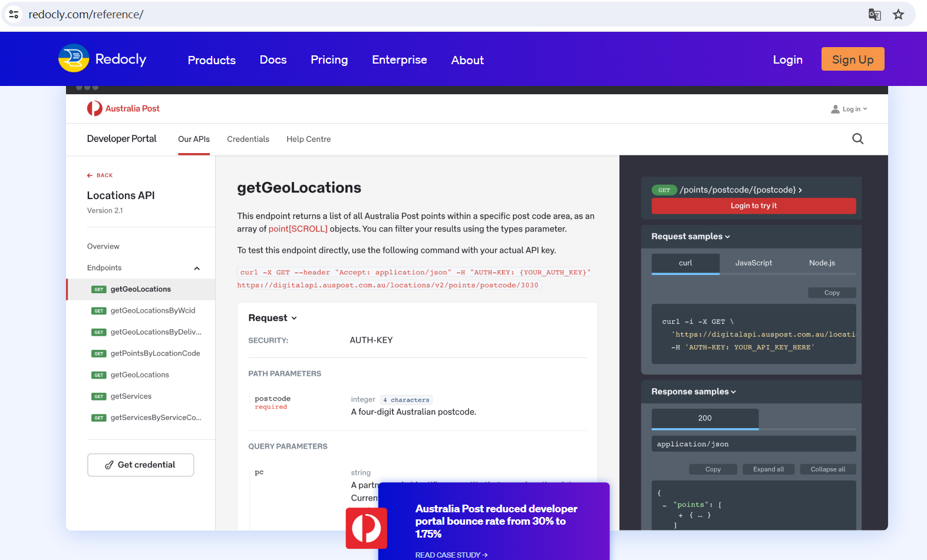Open the Enterprise menu item
The image size is (927, 560).
pos(399,59)
